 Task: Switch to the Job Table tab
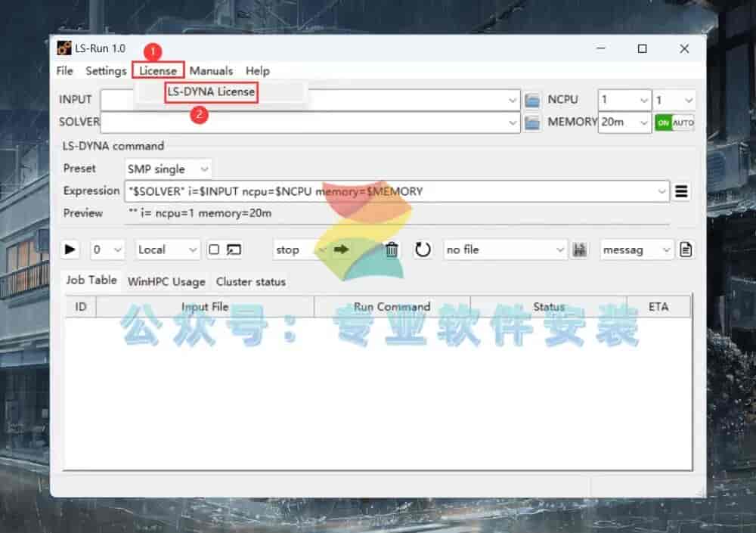pyautogui.click(x=91, y=280)
